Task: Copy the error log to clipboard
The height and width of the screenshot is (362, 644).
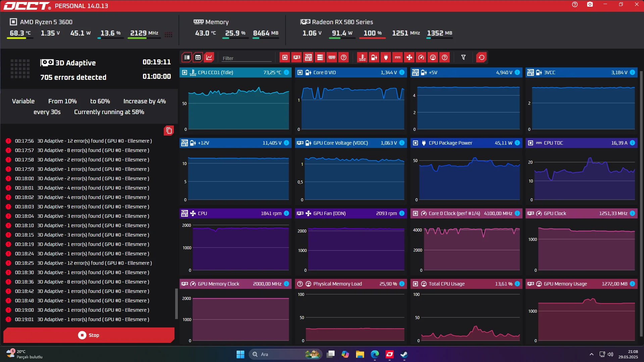Action: (x=169, y=131)
